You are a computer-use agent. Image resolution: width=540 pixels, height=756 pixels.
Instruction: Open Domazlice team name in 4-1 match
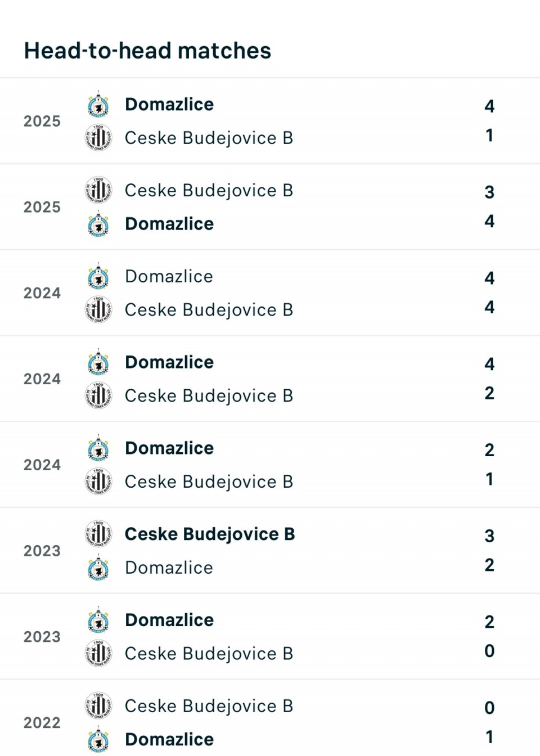coord(169,105)
